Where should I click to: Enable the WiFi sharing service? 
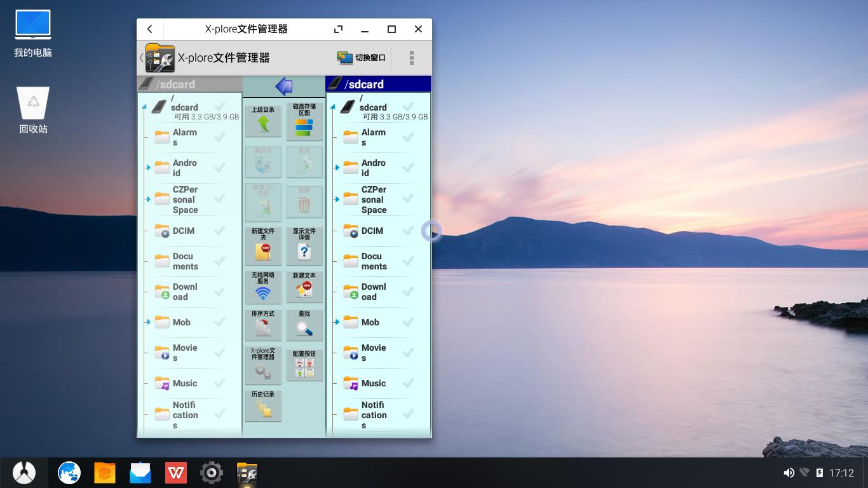(x=262, y=287)
